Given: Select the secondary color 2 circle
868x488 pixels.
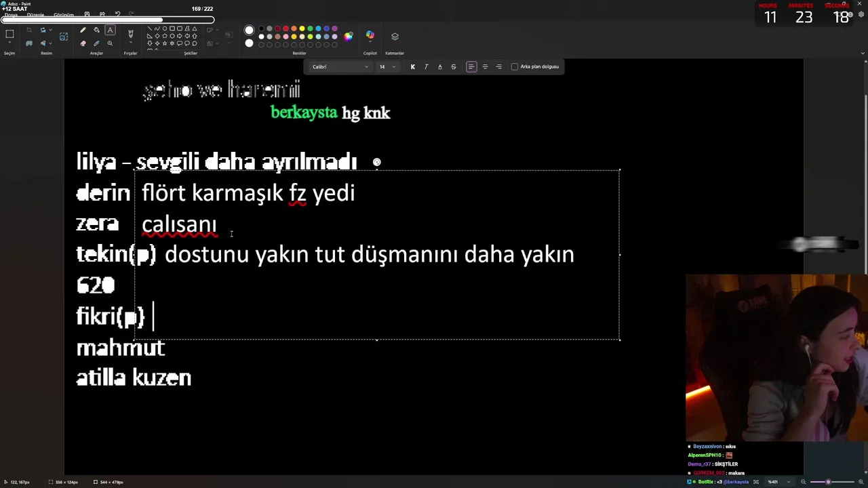Looking at the screenshot, I should (x=249, y=43).
